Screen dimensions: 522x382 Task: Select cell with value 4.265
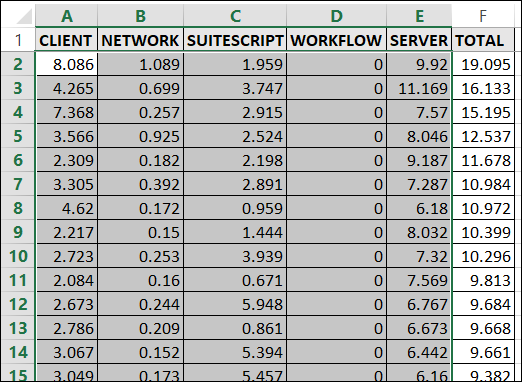coord(66,88)
